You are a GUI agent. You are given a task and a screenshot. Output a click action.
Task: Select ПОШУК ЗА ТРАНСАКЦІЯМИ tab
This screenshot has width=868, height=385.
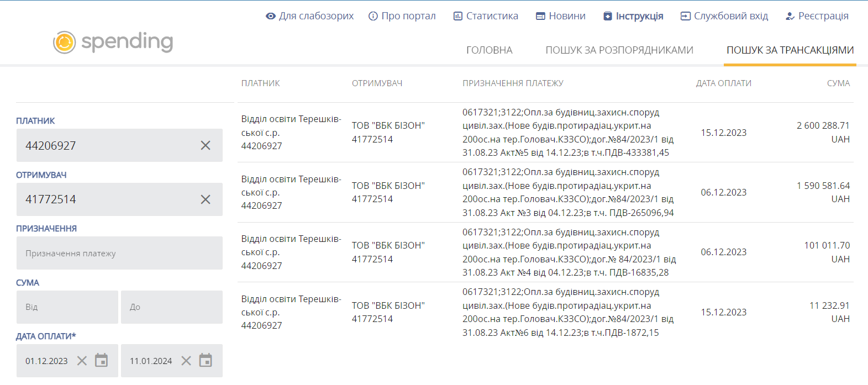790,50
